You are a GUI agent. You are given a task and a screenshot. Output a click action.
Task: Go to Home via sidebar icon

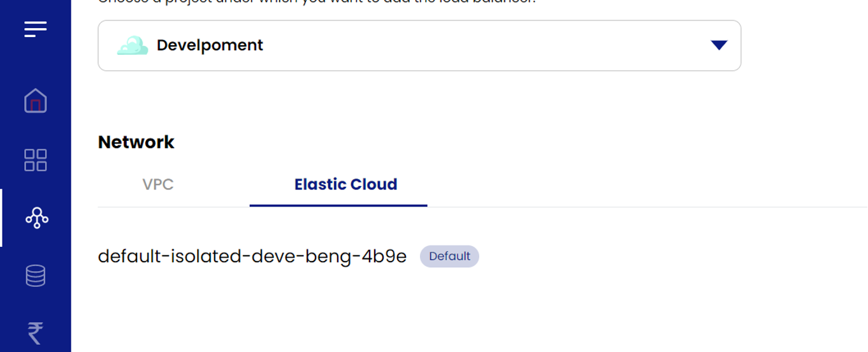coord(36,101)
